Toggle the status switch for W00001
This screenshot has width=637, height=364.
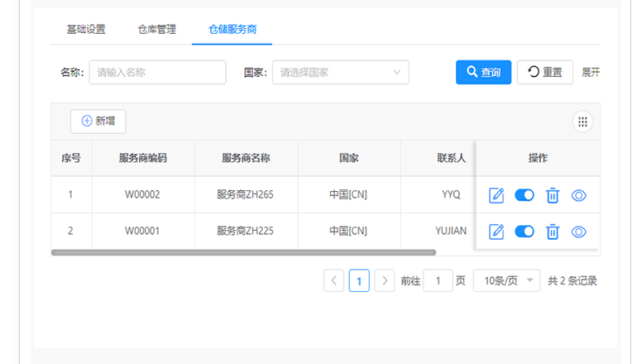click(x=524, y=232)
